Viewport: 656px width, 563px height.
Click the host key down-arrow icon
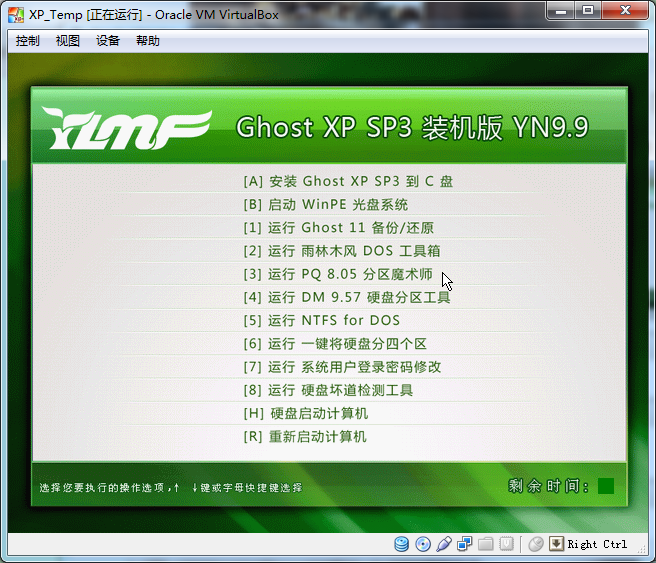pyautogui.click(x=556, y=544)
